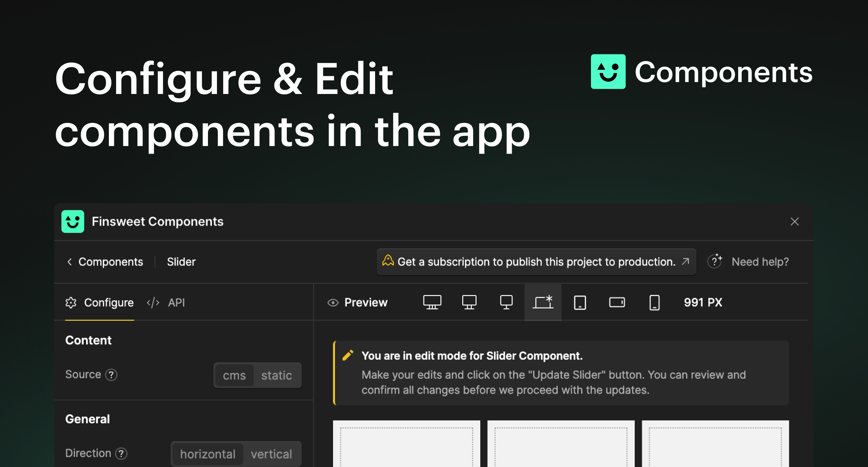Select the largest desktop breakpoint icon
The image size is (868, 467).
pyautogui.click(x=432, y=302)
